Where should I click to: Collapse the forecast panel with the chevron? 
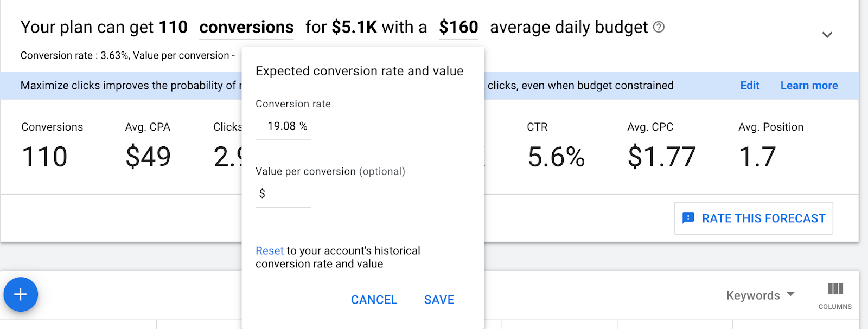pos(827,35)
